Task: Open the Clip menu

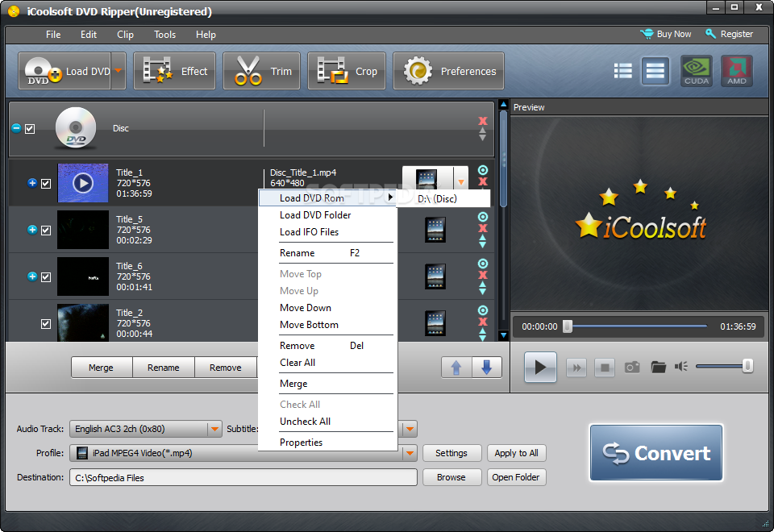Action: coord(126,35)
